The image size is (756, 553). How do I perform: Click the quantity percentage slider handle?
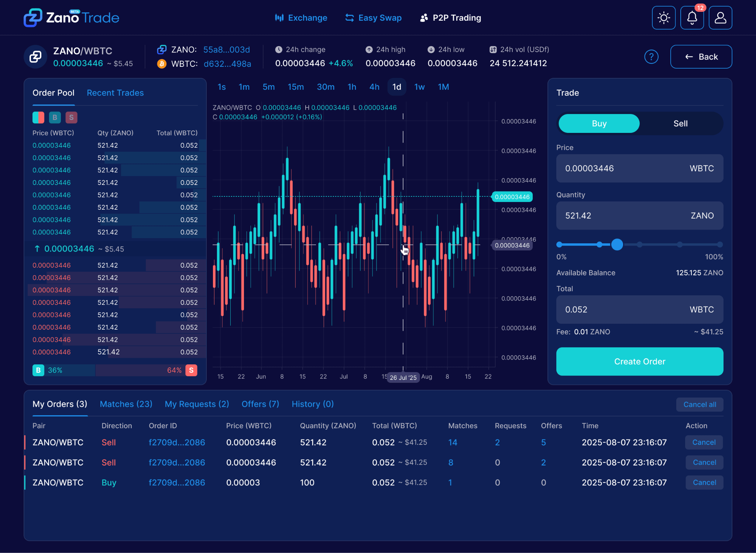pos(617,244)
